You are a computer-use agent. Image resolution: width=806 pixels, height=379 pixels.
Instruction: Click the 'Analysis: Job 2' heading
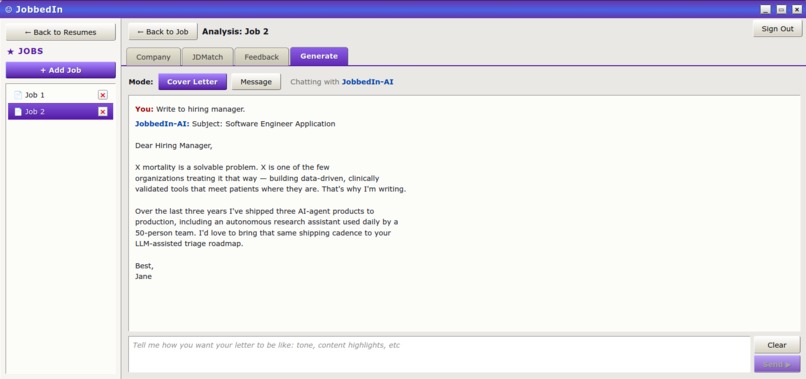coord(235,31)
